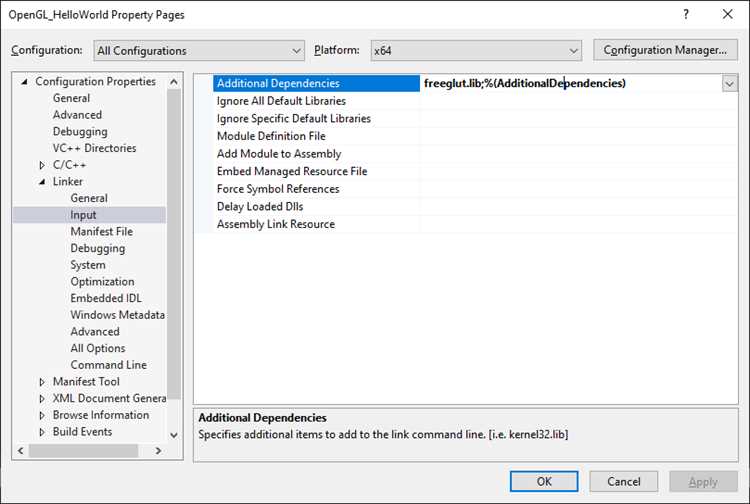
Task: Select the Additional Dependencies property row
Action: 316,84
